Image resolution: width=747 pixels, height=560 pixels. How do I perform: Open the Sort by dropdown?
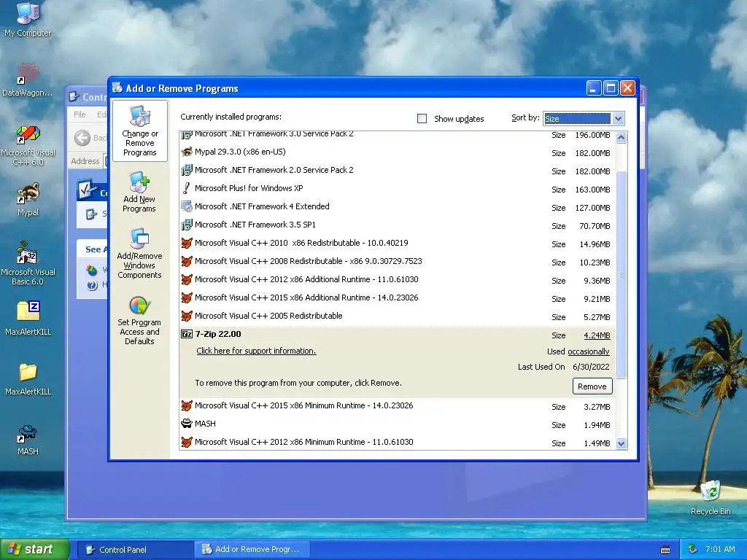[619, 119]
